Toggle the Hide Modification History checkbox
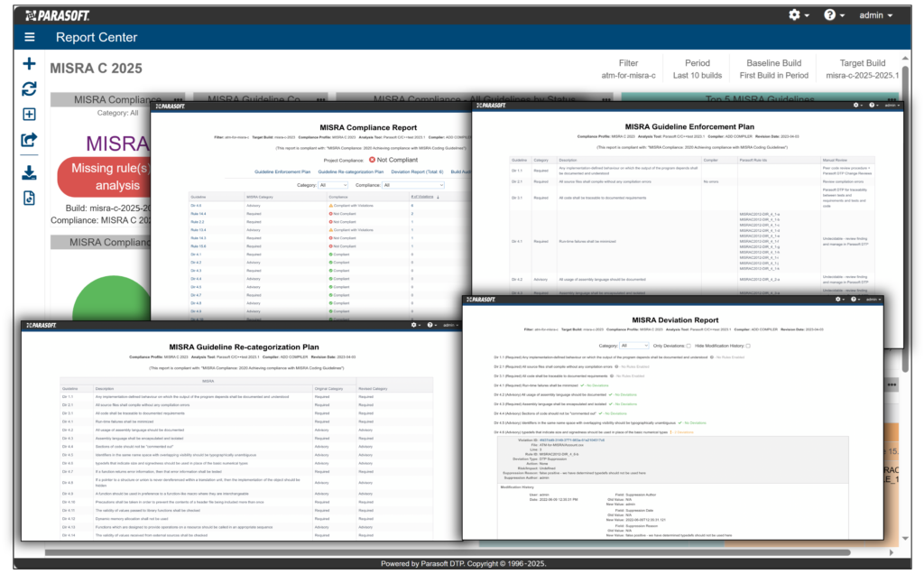 pos(748,346)
